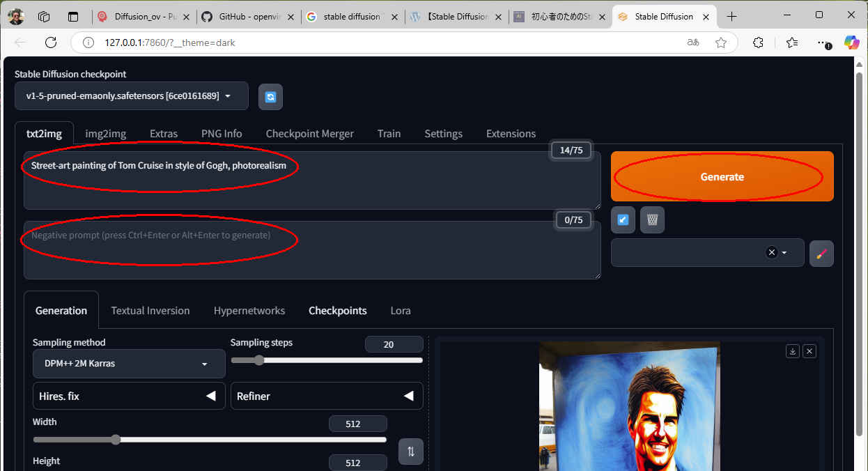Open the Settings tab

click(x=443, y=134)
